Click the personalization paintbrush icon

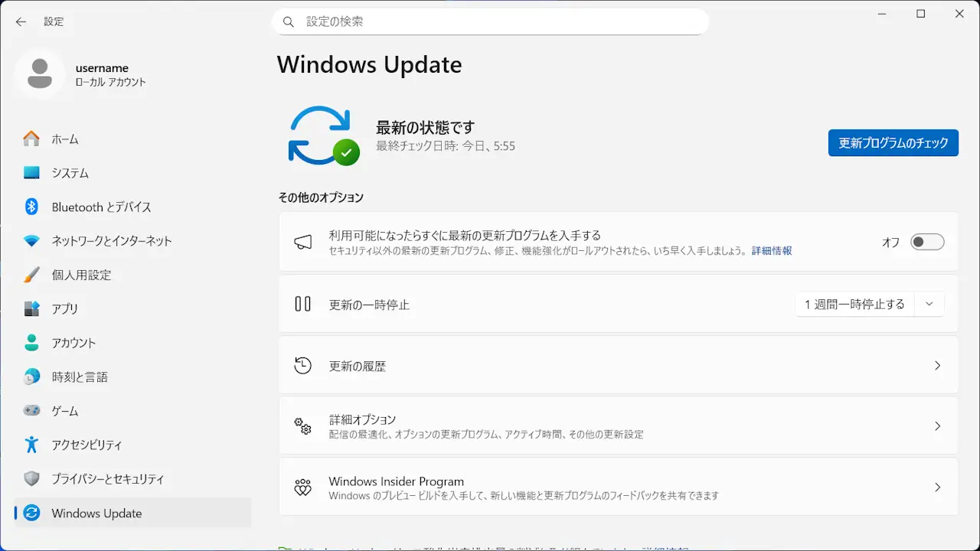point(31,275)
